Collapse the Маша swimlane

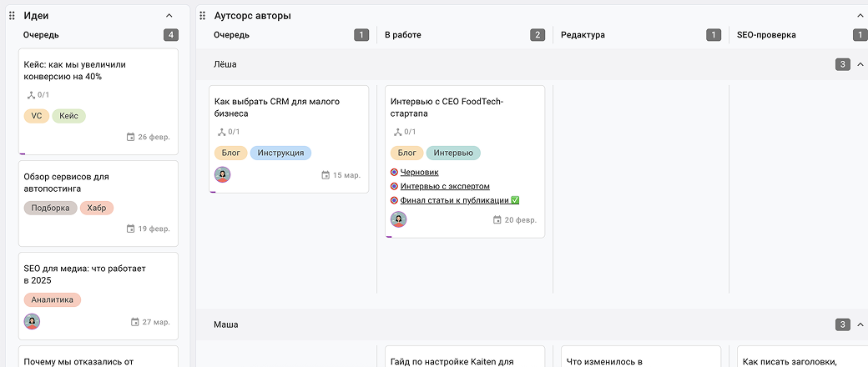860,324
